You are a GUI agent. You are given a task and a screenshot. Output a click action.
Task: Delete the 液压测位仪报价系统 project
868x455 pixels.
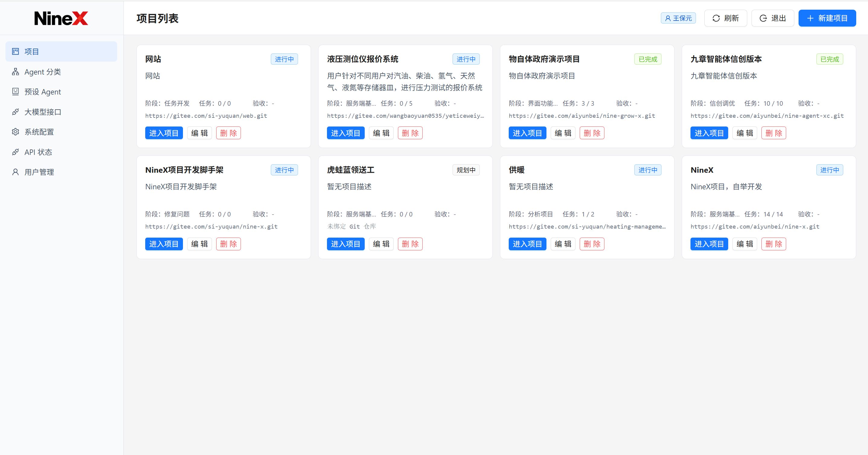pyautogui.click(x=410, y=133)
